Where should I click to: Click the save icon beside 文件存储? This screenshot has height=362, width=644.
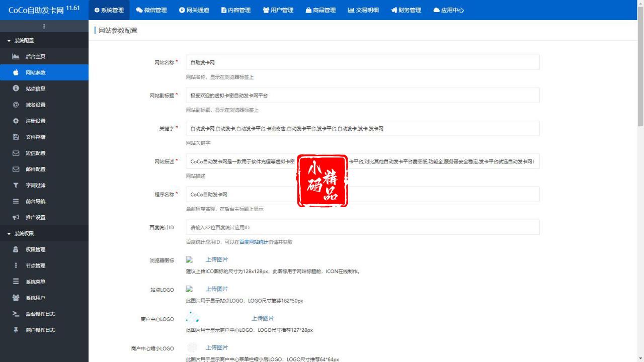point(16,137)
